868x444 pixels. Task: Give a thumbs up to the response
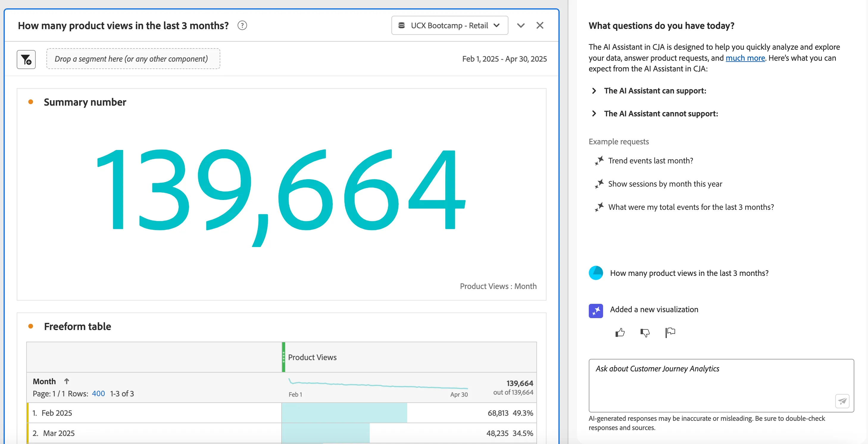point(620,332)
